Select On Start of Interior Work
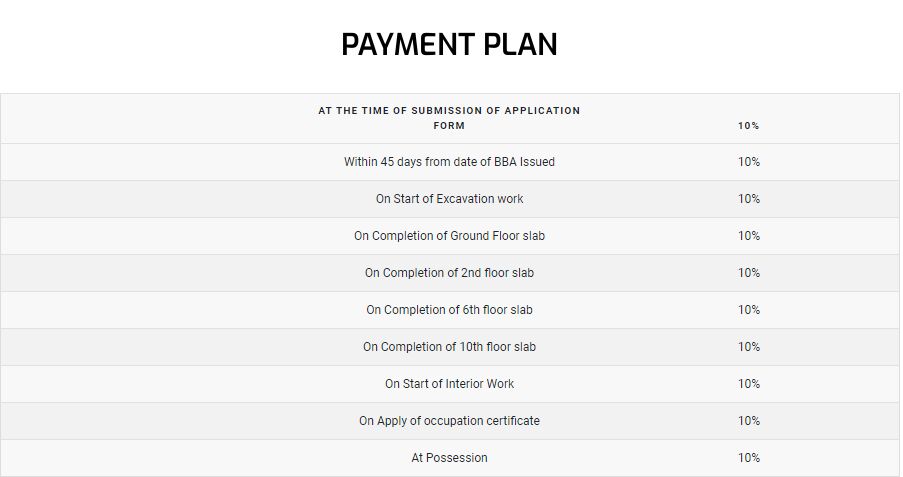The width and height of the screenshot is (903, 477). [449, 384]
